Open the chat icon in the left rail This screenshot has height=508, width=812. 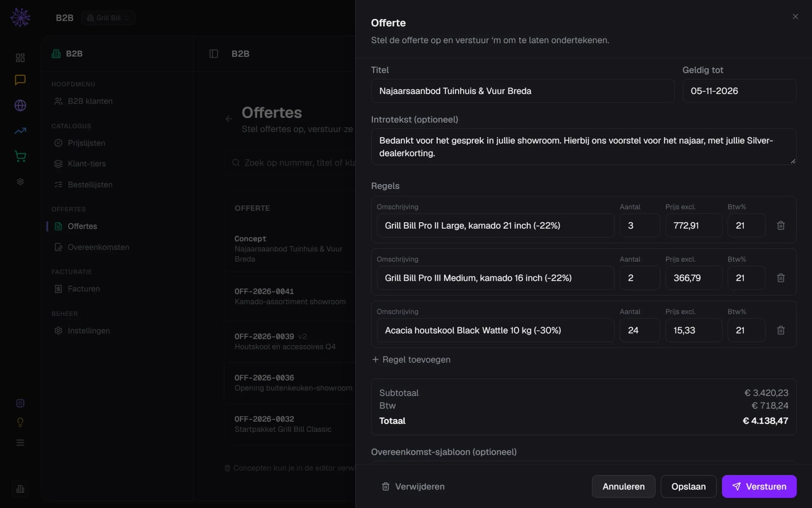point(20,80)
